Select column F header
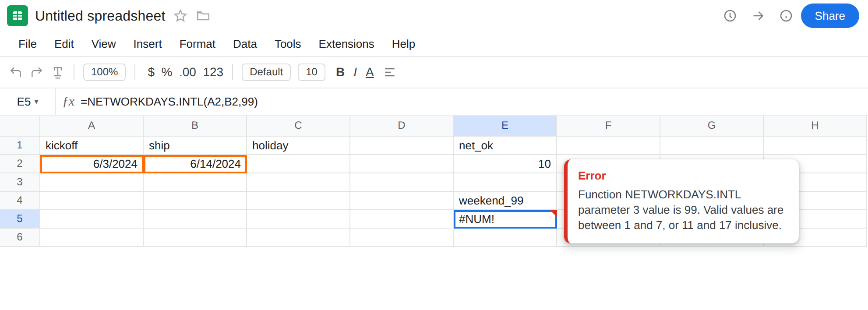 click(608, 125)
